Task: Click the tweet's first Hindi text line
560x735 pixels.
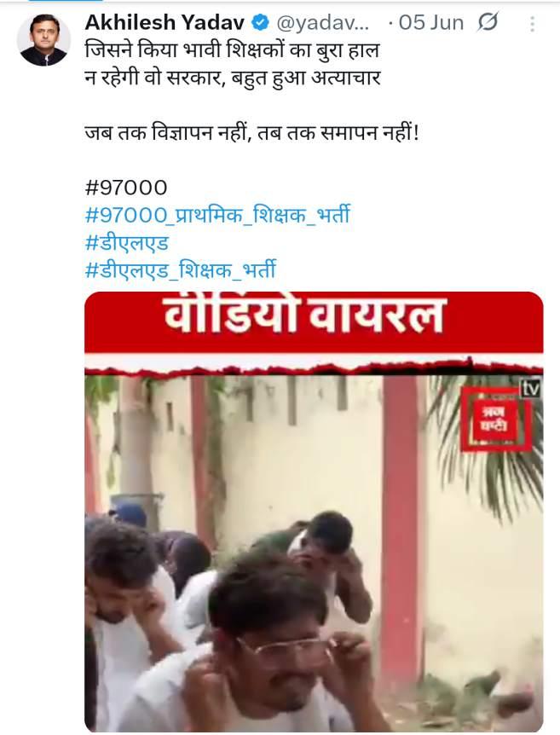Action: pyautogui.click(x=232, y=50)
